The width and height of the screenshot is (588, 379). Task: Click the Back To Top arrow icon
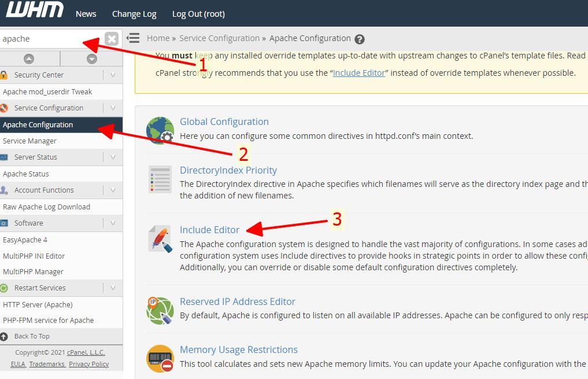[x=3, y=337]
